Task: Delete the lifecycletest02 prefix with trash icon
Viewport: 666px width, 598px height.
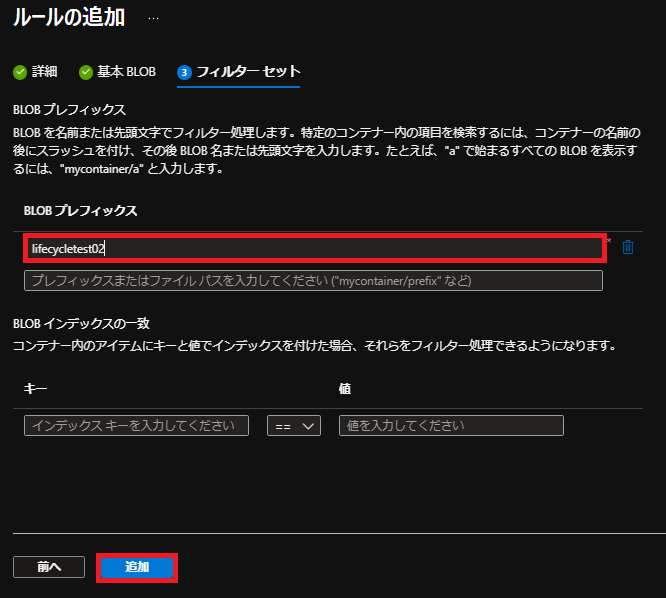Action: click(628, 247)
